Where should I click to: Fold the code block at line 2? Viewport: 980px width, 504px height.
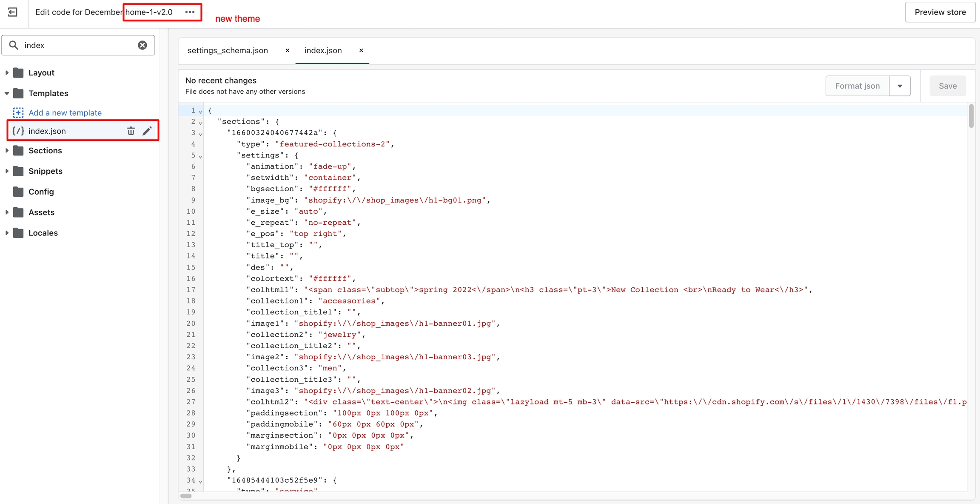[x=200, y=123]
